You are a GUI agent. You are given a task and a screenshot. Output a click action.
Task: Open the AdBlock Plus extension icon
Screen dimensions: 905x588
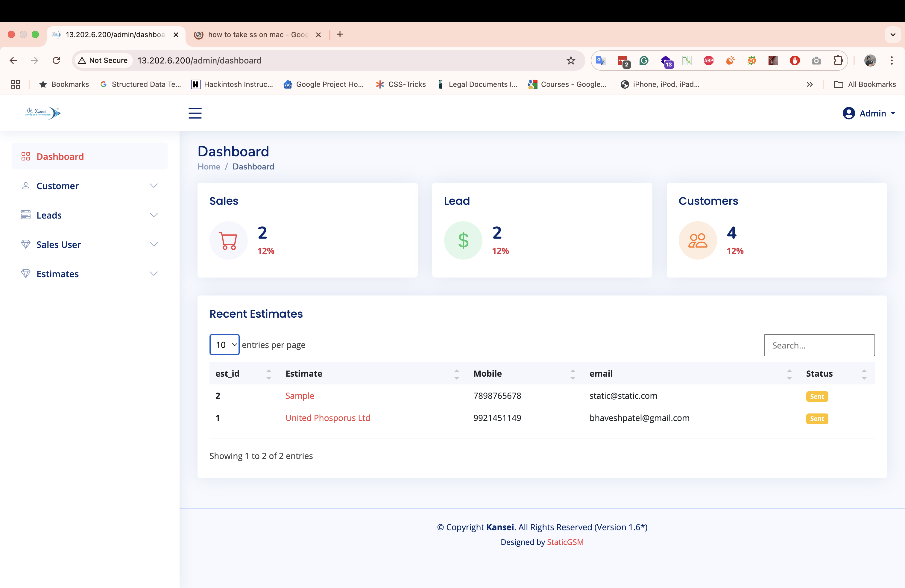708,60
